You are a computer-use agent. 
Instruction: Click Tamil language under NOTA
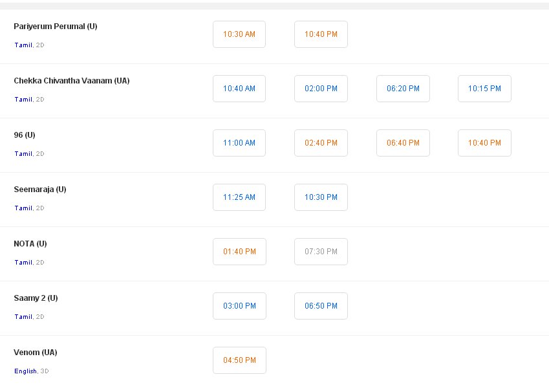tap(23, 263)
